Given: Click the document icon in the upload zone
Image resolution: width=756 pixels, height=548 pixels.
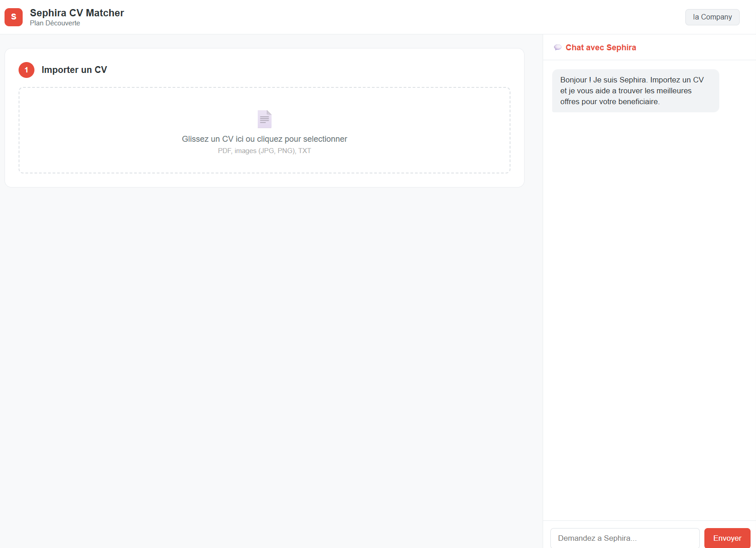Looking at the screenshot, I should (265, 119).
